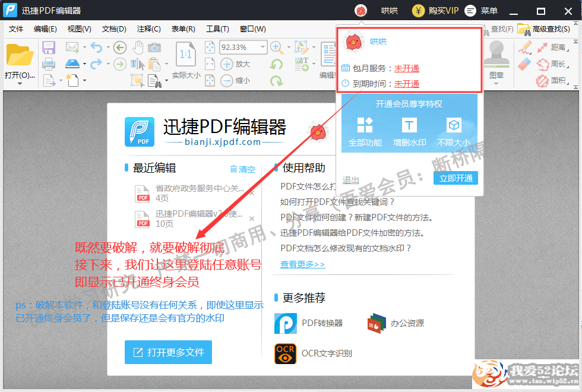Open the 工具(T) menu

click(217, 29)
